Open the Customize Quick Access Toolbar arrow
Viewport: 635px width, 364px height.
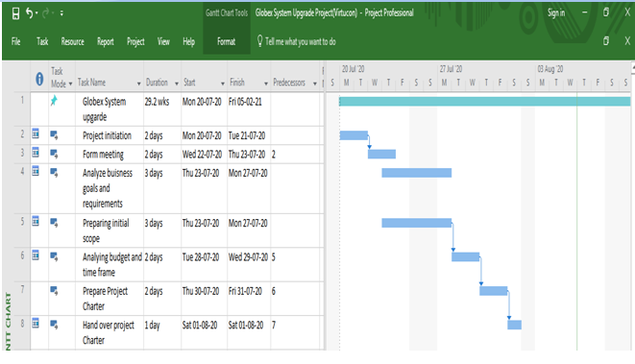point(61,13)
